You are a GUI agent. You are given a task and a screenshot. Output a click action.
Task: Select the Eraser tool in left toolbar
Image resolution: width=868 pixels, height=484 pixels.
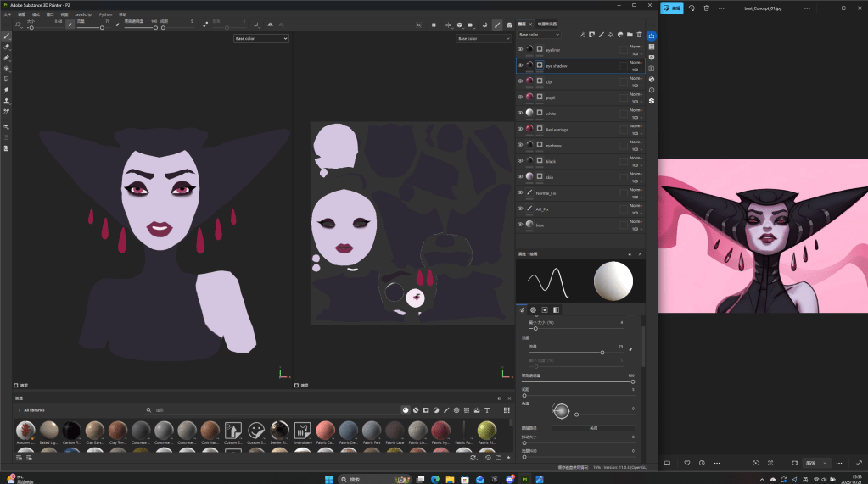[7, 47]
